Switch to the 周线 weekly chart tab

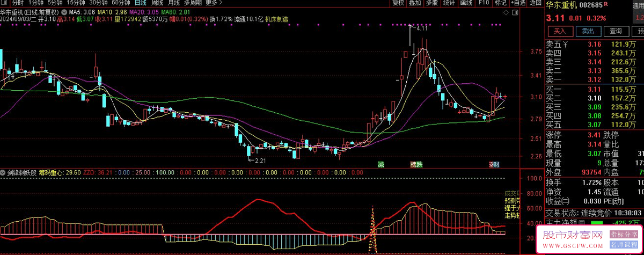click(x=157, y=3)
